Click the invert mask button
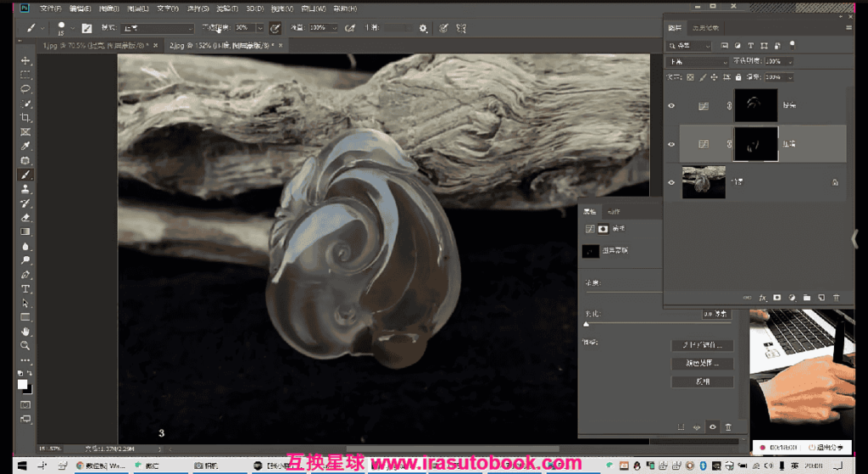The width and height of the screenshot is (868, 474). pyautogui.click(x=702, y=382)
